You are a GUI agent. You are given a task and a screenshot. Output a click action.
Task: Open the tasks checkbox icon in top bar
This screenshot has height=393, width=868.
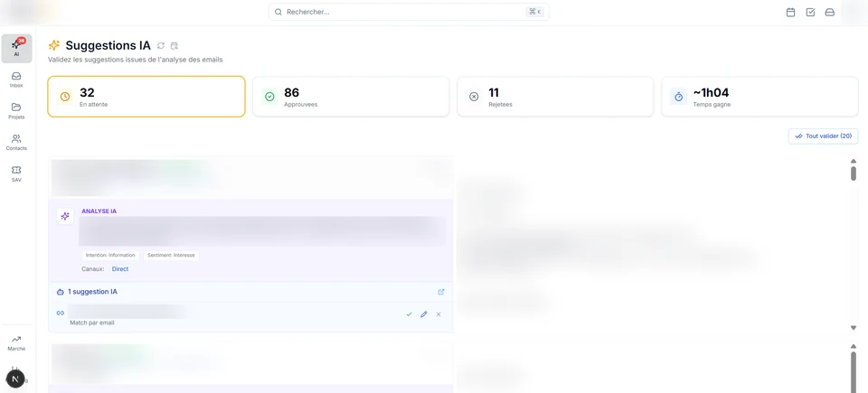pyautogui.click(x=810, y=12)
